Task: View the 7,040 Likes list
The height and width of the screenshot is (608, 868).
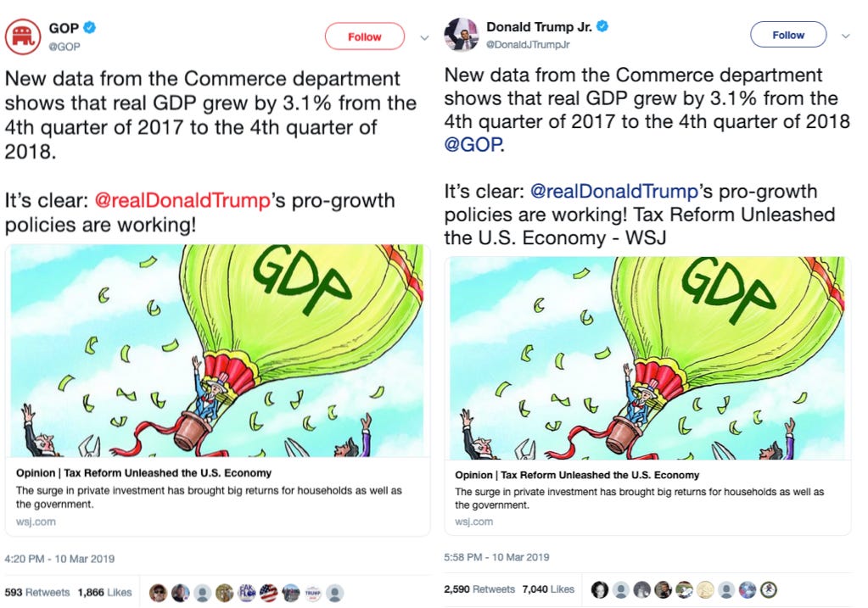Action: pyautogui.click(x=548, y=589)
